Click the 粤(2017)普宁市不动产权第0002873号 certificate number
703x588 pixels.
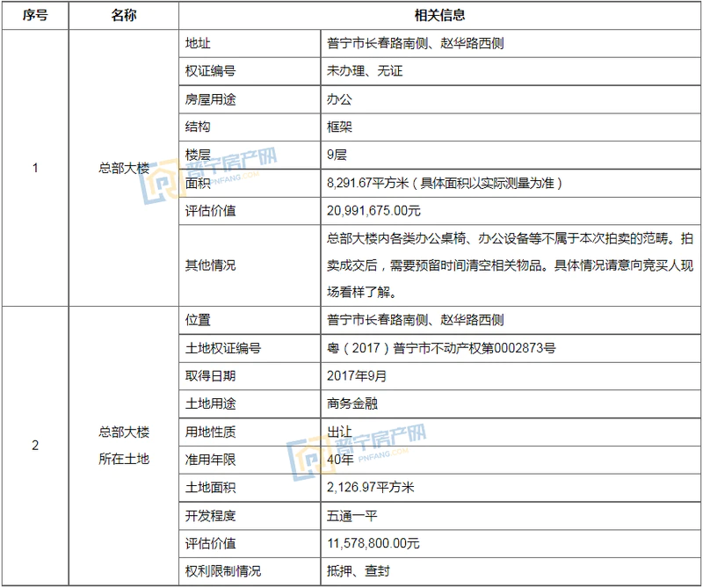440,348
